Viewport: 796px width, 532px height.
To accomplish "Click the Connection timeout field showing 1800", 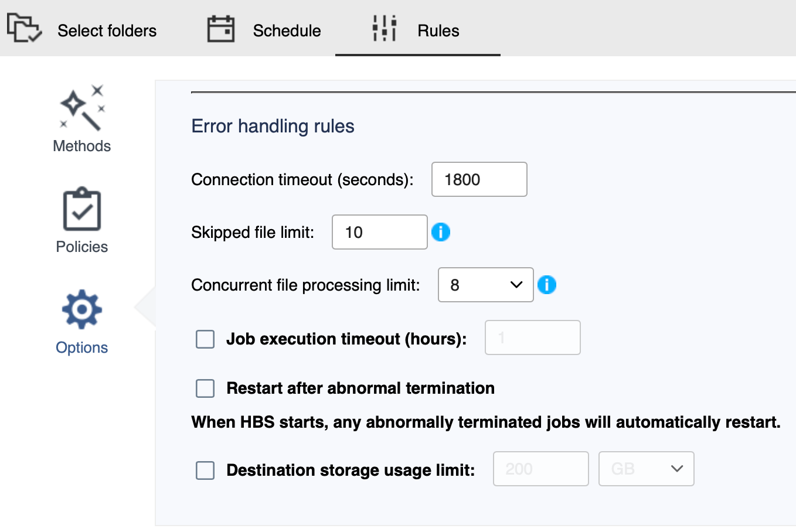I will pos(479,179).
